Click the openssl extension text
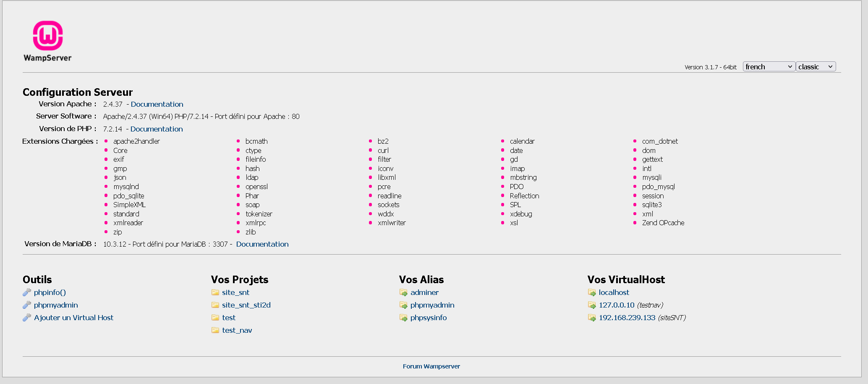The width and height of the screenshot is (868, 384). (256, 187)
